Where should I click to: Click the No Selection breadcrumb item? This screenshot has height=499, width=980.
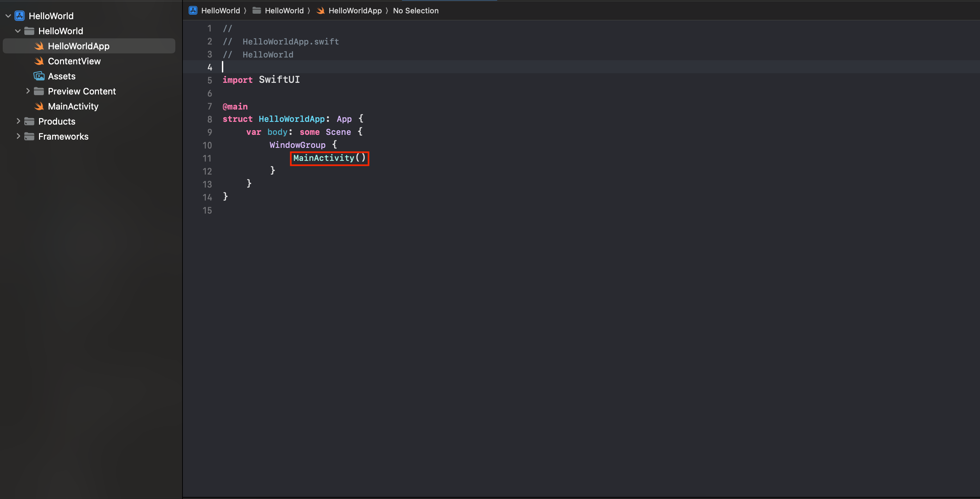coord(415,11)
